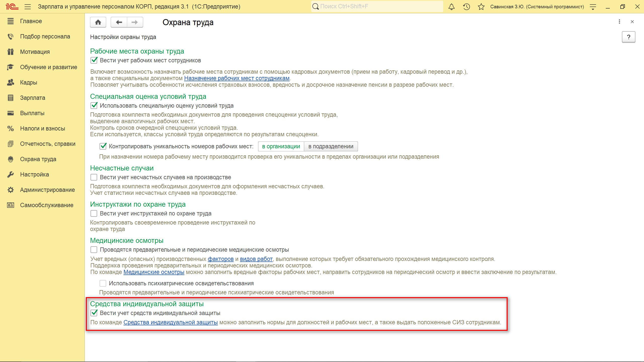This screenshot has width=644, height=362.
Task: Open the main hamburger menu icon
Action: point(28,7)
